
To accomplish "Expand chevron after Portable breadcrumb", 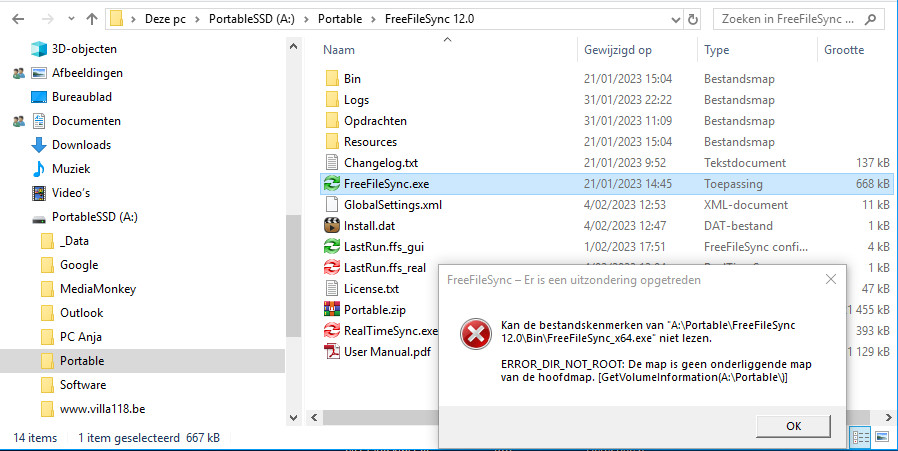I will tap(373, 19).
